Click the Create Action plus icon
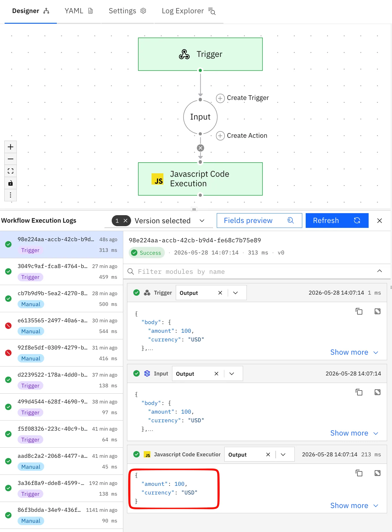 (x=220, y=136)
